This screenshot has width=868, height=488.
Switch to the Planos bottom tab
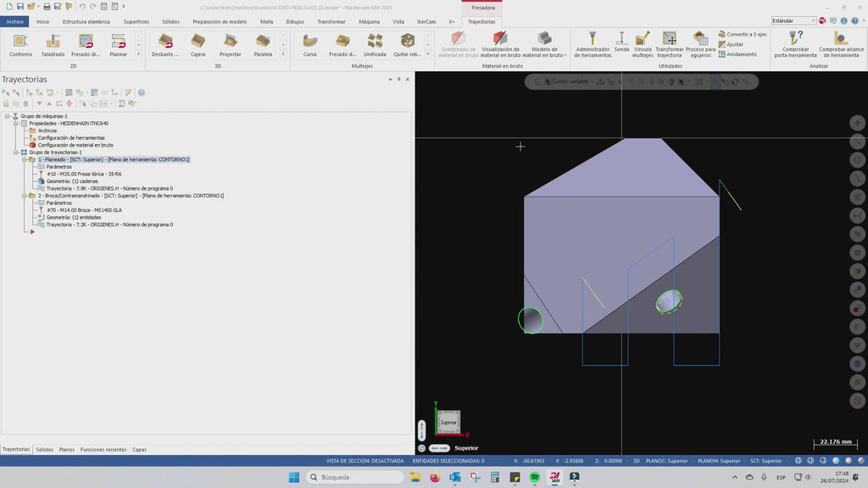[66, 450]
